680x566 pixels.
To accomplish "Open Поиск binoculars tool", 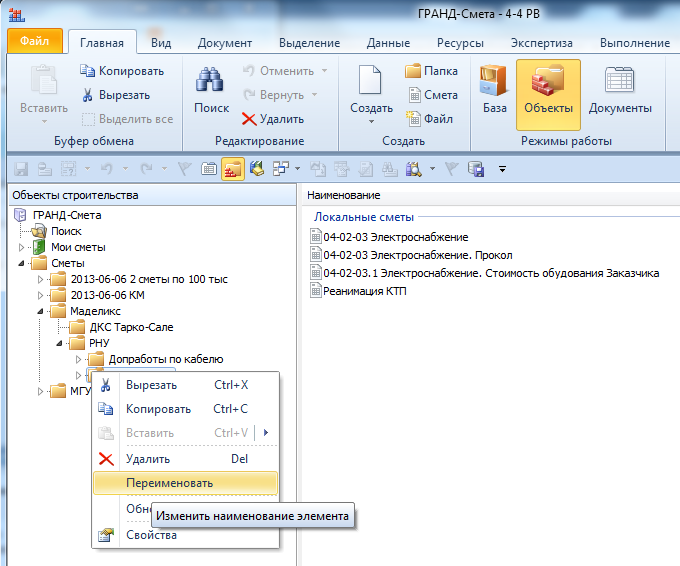I will [x=211, y=90].
